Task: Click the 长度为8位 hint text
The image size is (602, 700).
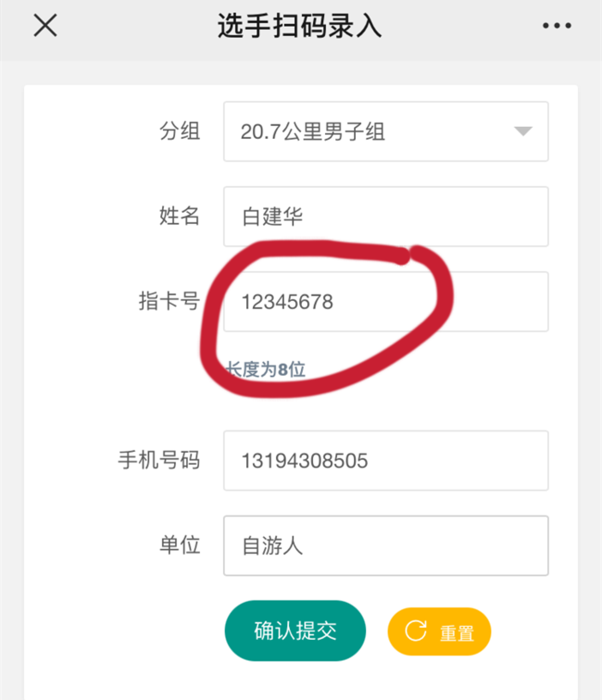Action: tap(265, 370)
